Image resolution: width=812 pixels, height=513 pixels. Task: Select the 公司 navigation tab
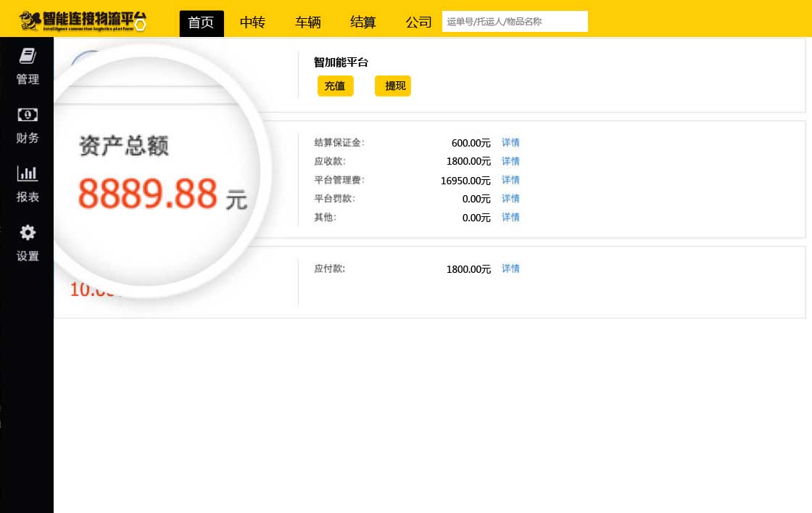(418, 22)
